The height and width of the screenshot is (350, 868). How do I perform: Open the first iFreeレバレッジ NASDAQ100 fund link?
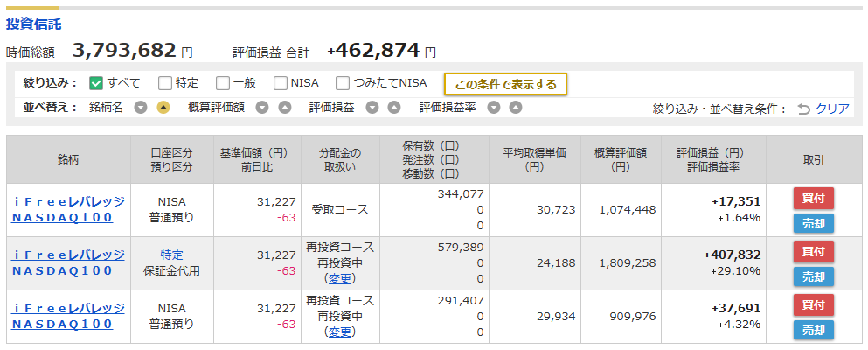pos(67,209)
